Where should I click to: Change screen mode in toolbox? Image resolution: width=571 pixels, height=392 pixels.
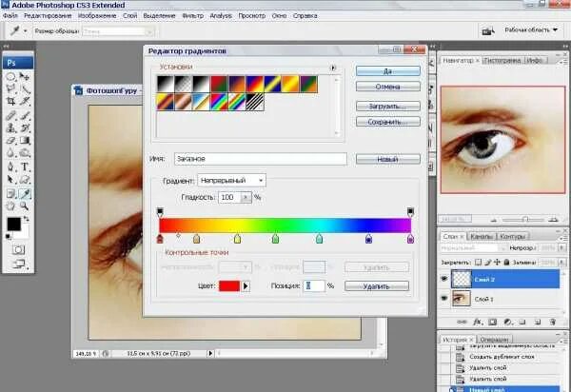click(x=19, y=264)
